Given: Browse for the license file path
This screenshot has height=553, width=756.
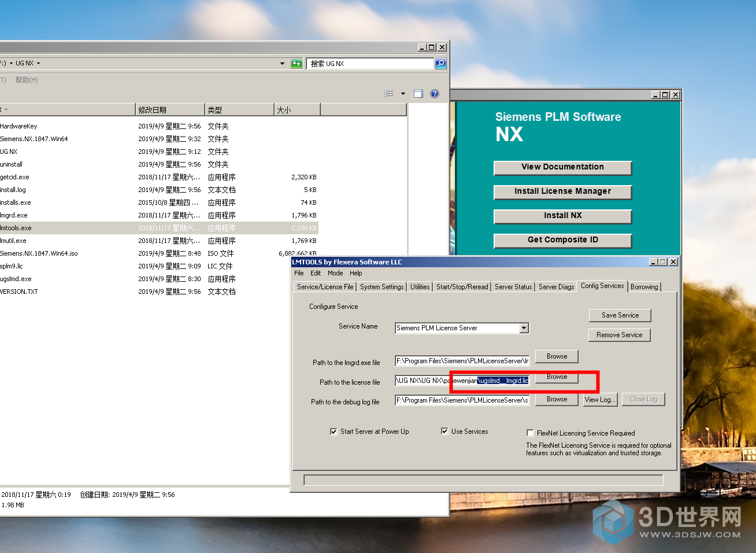Looking at the screenshot, I should pyautogui.click(x=557, y=377).
